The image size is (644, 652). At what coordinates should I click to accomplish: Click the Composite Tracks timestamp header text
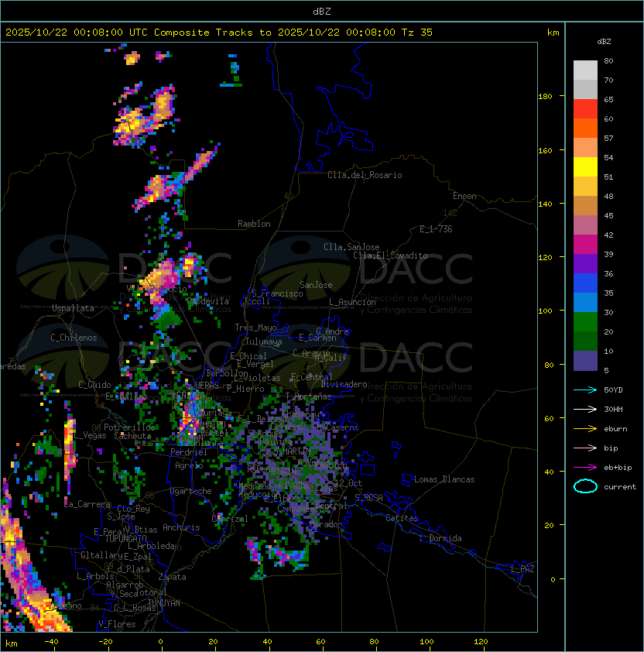tap(219, 33)
